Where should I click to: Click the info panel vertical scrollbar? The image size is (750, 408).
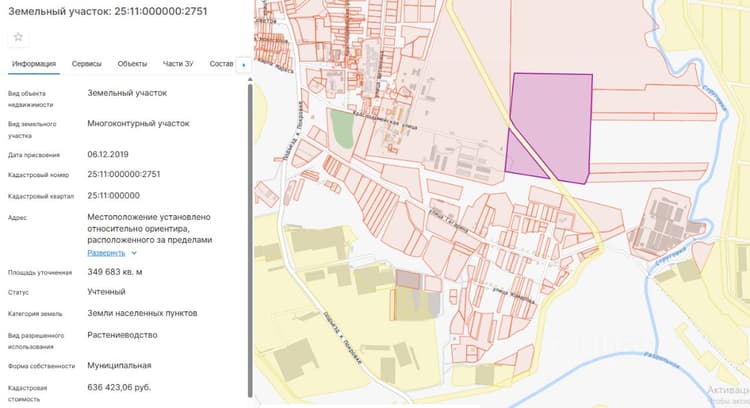[x=250, y=239]
